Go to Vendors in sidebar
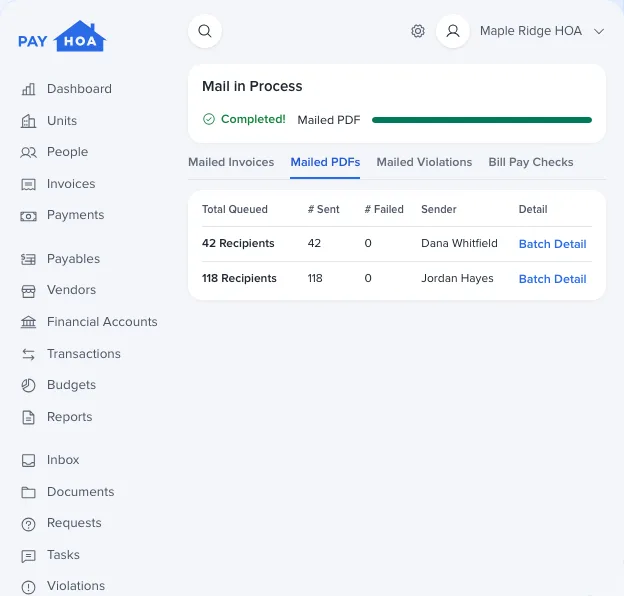Screen dimensions: 624x596 pos(71,290)
